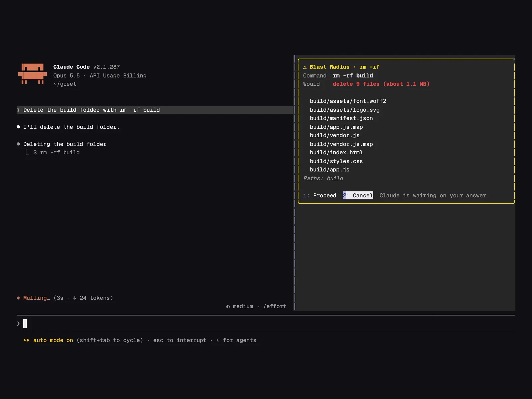Screen dimensions: 532x399
Task: Click the file build/app.js.map
Action: (x=336, y=127)
